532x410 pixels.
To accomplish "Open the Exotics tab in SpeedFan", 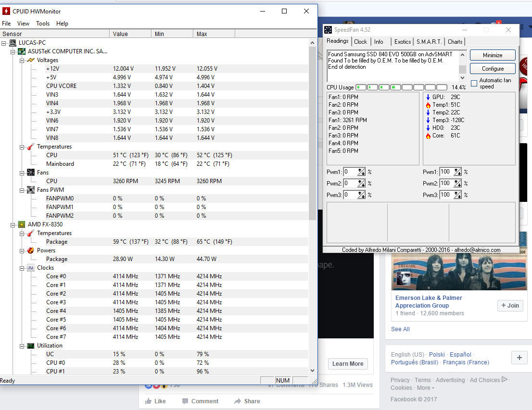I will click(x=403, y=42).
